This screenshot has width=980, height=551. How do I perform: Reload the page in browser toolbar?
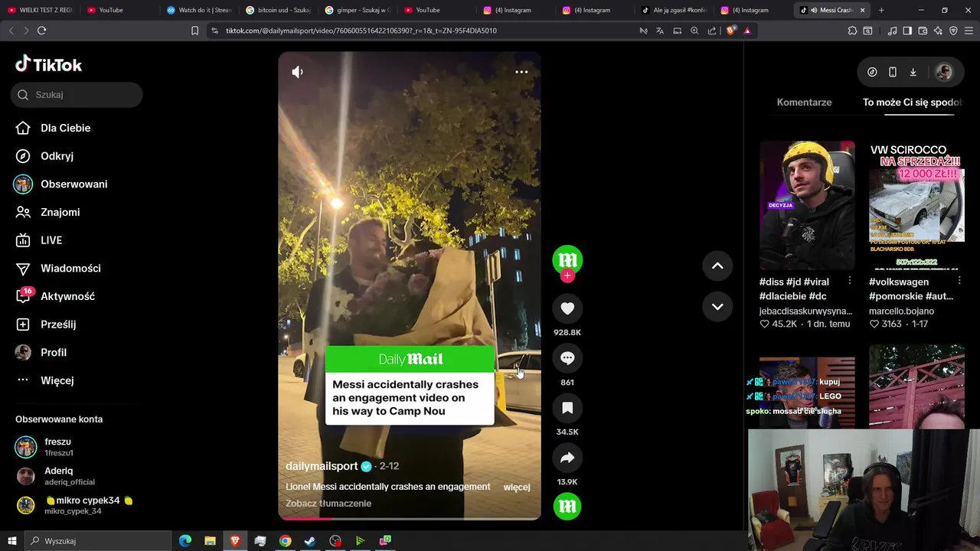41,31
